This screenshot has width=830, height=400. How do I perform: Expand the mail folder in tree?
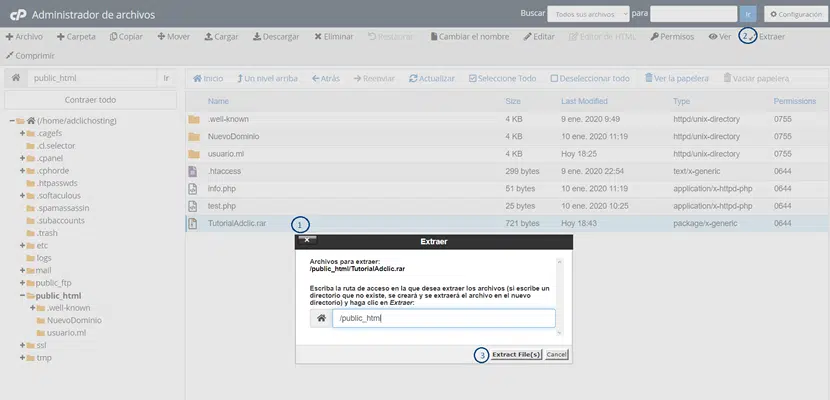(22, 270)
